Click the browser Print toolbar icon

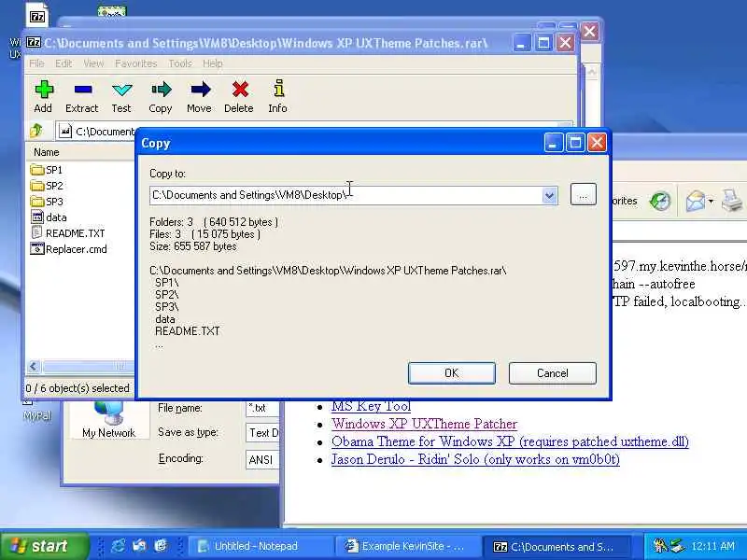[732, 201]
